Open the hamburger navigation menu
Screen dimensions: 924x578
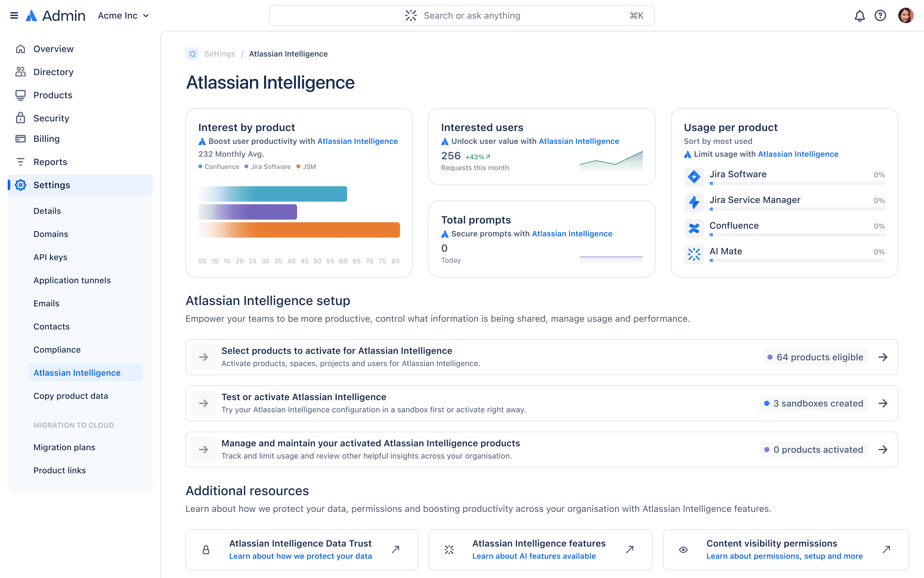14,16
